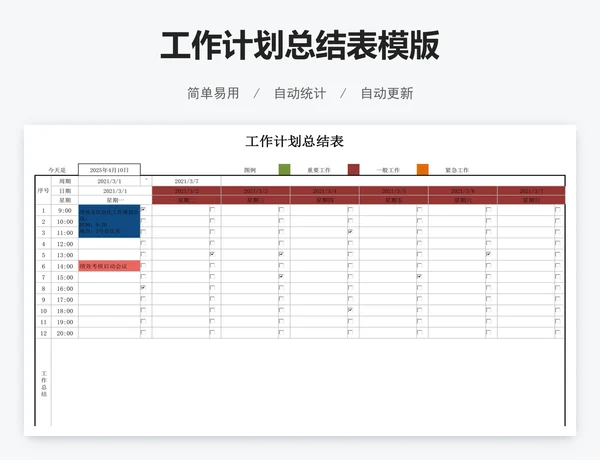Select the 15:00 time cell
Image resolution: width=600 pixels, height=460 pixels.
point(65,277)
